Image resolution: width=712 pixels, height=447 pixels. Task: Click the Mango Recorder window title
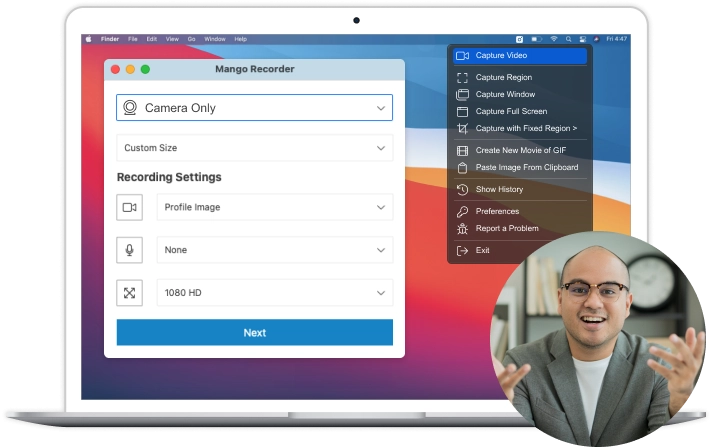[255, 69]
